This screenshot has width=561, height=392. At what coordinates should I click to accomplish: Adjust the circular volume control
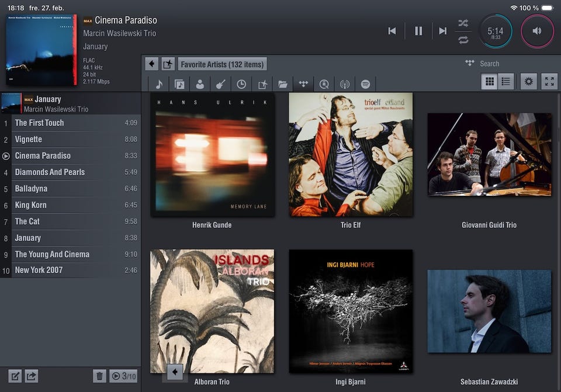536,31
